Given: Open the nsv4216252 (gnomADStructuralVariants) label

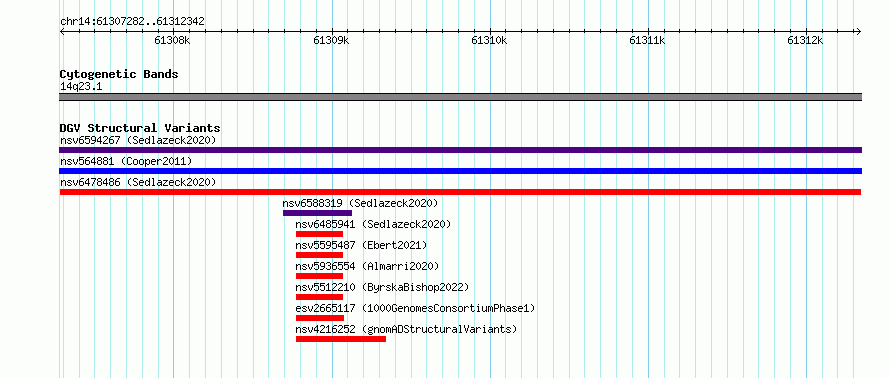Looking at the screenshot, I should pyautogui.click(x=406, y=329).
